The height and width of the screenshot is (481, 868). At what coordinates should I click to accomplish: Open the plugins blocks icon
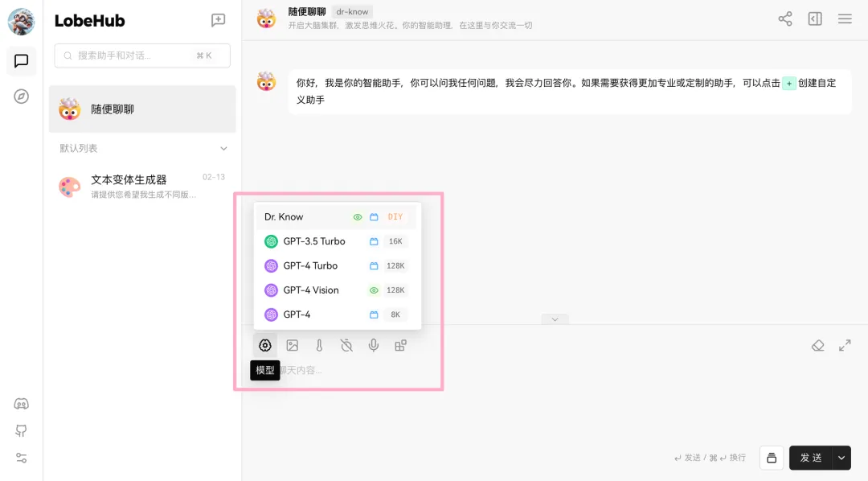(401, 345)
